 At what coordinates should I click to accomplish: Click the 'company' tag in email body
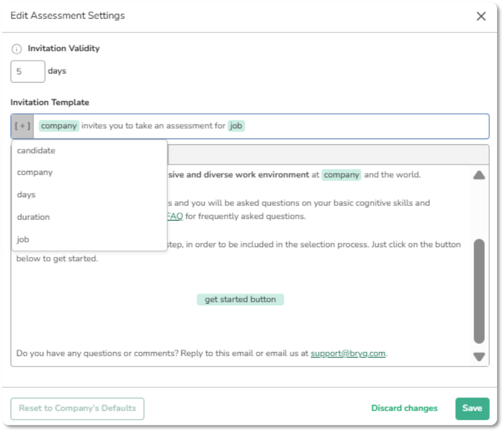click(x=341, y=175)
